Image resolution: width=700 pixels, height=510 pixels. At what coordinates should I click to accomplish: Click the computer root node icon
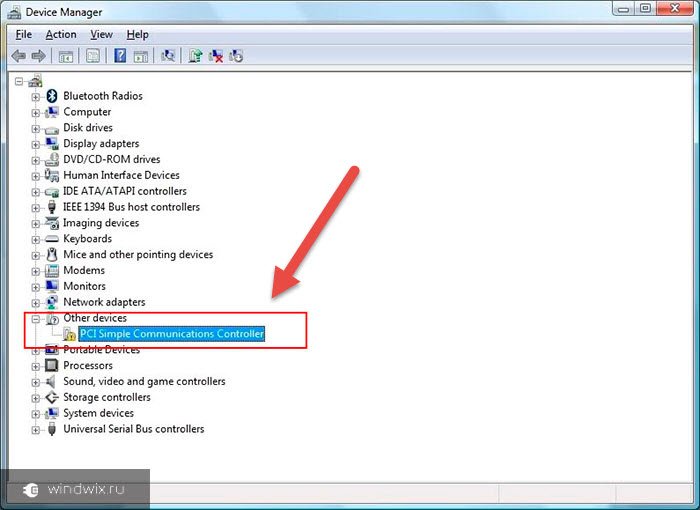coord(35,81)
